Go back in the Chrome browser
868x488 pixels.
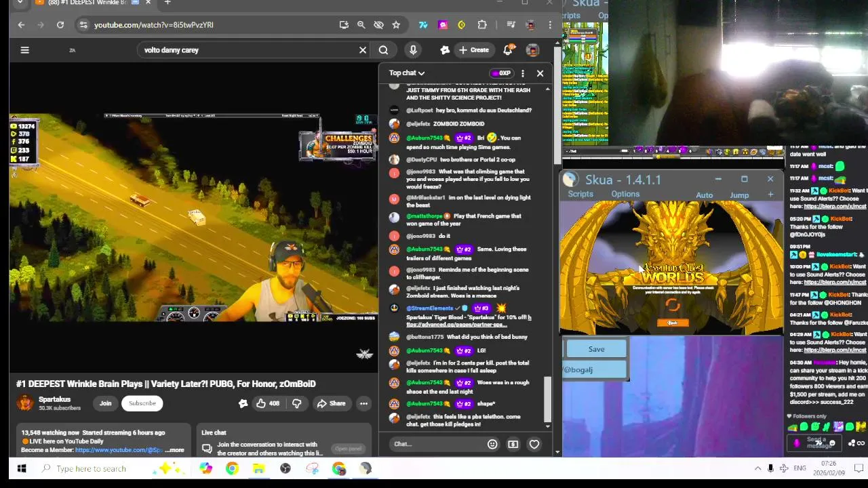point(21,25)
